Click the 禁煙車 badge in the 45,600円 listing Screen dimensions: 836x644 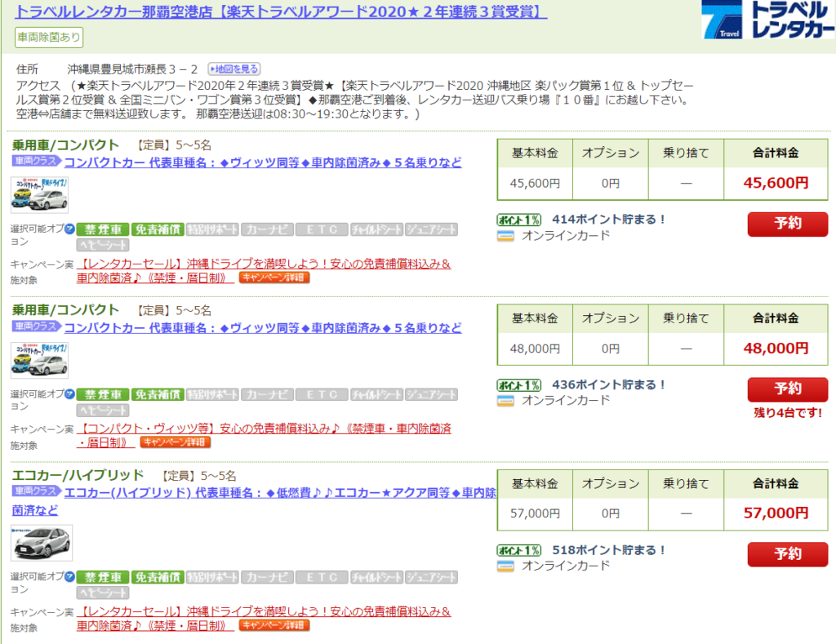tap(104, 230)
